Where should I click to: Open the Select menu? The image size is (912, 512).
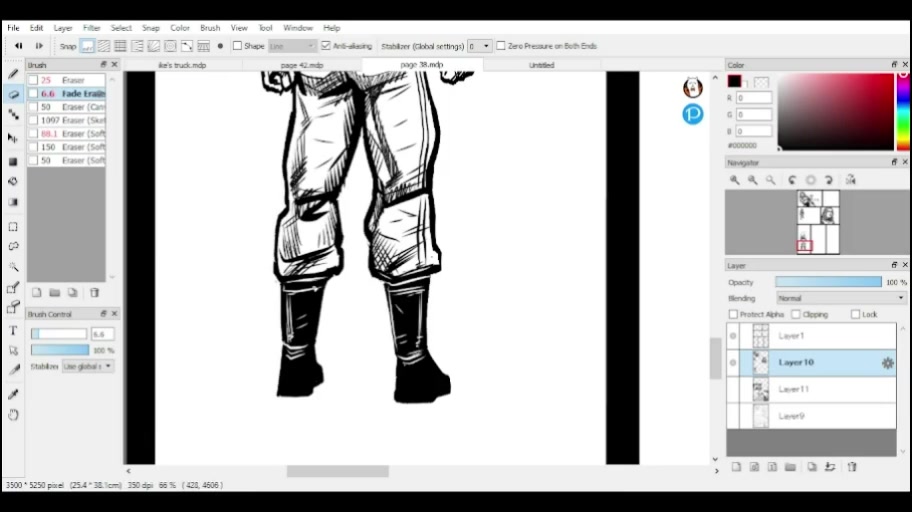pyautogui.click(x=121, y=28)
